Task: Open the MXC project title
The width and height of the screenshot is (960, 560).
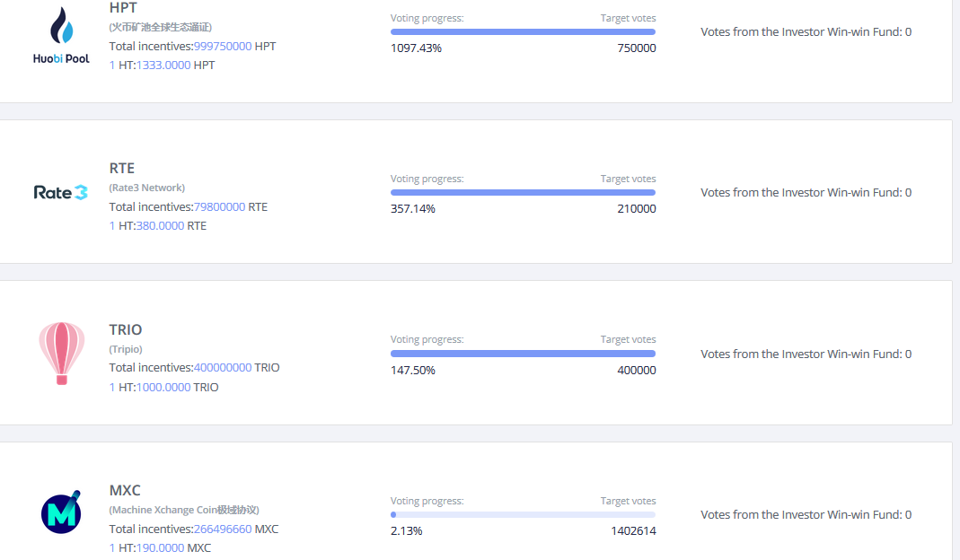Action: 125,490
